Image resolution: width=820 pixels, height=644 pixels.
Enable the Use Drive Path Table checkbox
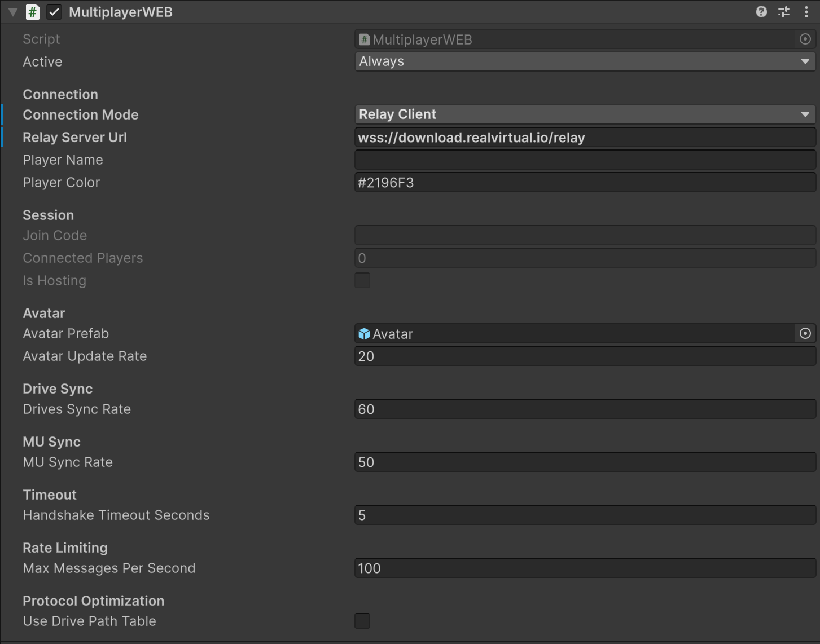point(362,621)
